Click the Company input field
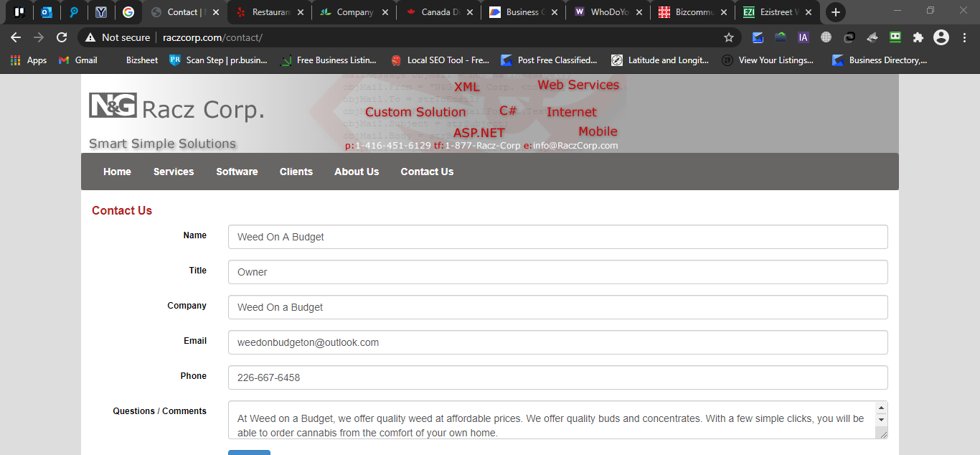Screen dimensions: 980x455 pos(557,307)
